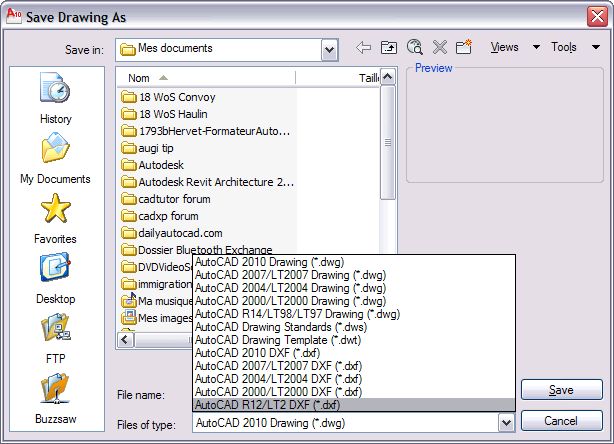
Task: Choose AutoCAD 2007/LT2007 DXF option
Action: coord(354,366)
